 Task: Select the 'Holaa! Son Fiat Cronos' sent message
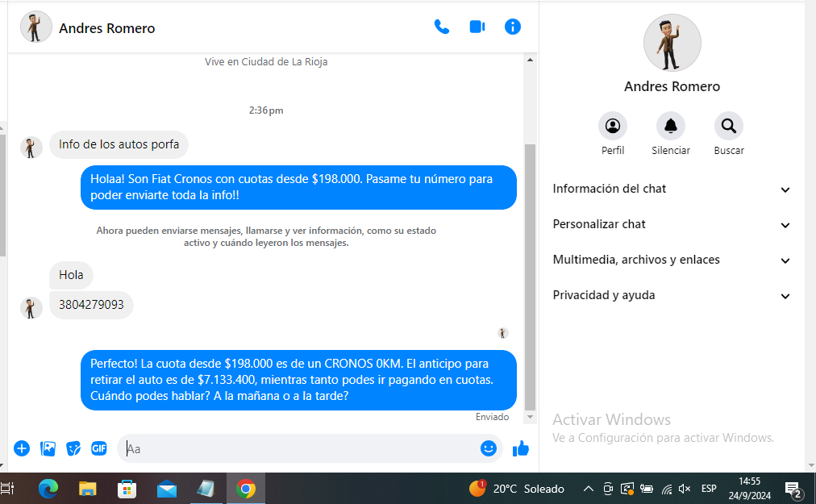pos(298,187)
